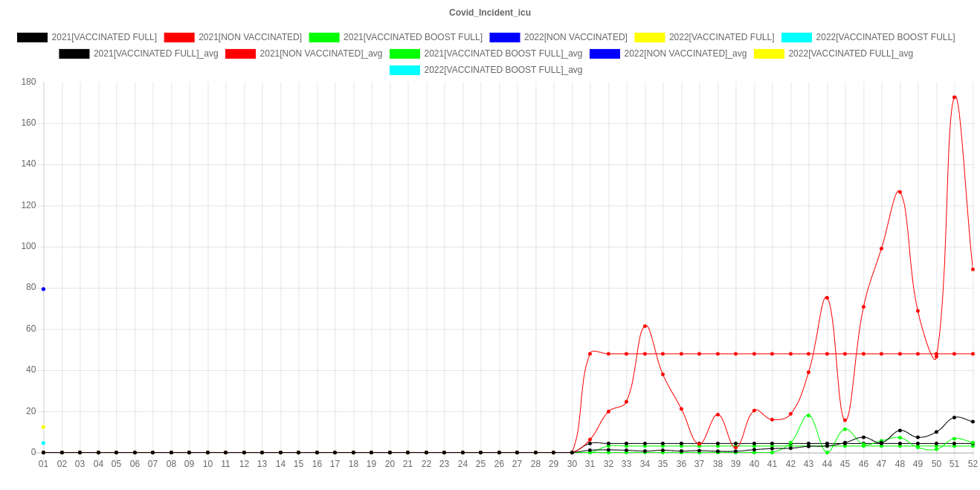Click the red curve peak at week 44

pyautogui.click(x=826, y=298)
